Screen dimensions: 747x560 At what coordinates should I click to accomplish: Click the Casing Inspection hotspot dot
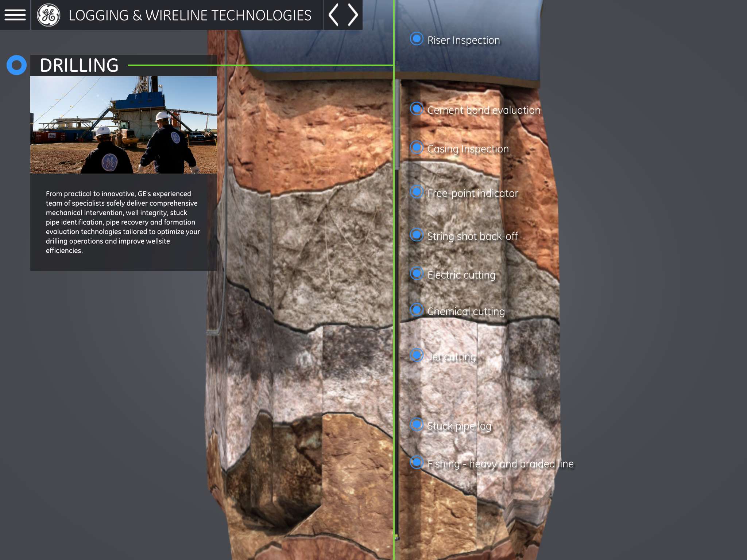pos(417,147)
